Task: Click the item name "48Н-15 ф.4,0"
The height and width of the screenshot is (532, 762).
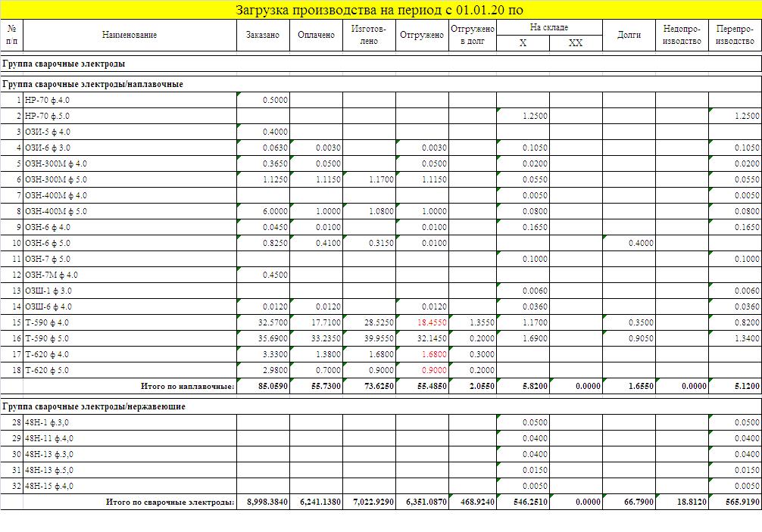Action: pos(49,486)
